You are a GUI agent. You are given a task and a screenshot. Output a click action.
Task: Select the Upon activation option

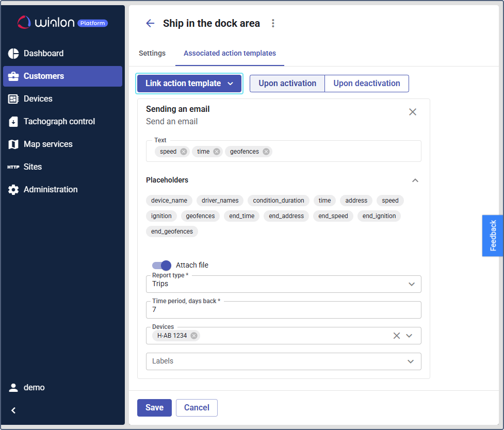(x=287, y=84)
